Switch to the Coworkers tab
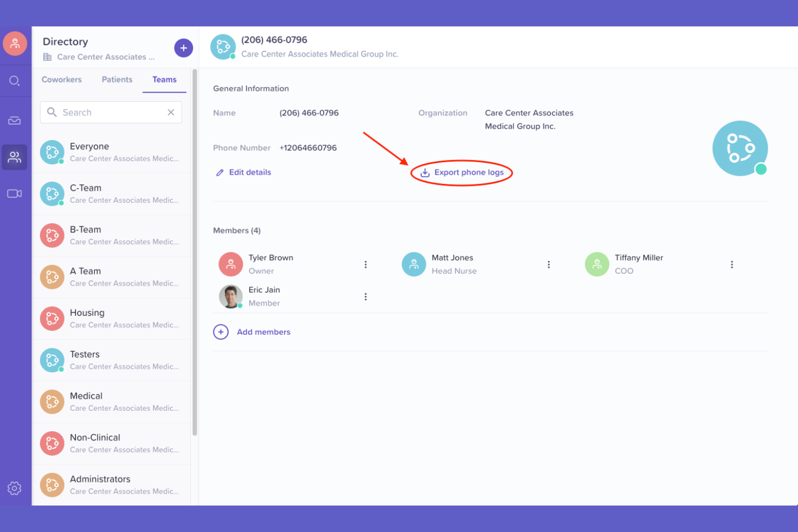 pyautogui.click(x=61, y=80)
